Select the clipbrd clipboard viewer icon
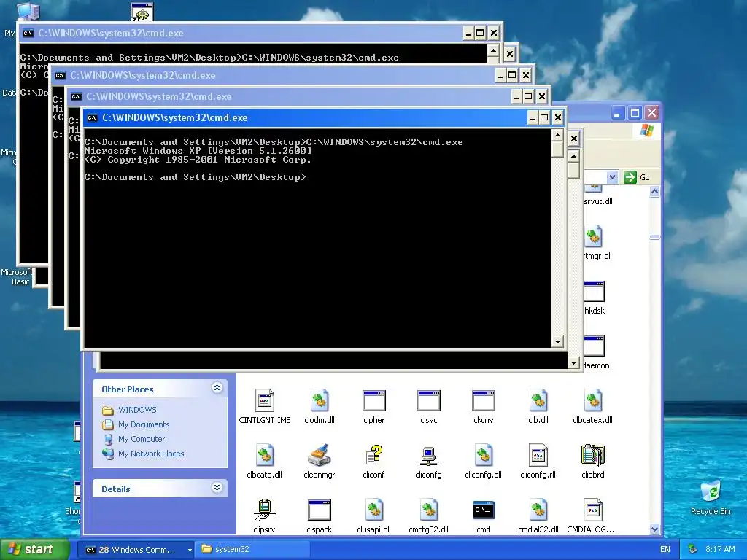 pyautogui.click(x=593, y=455)
